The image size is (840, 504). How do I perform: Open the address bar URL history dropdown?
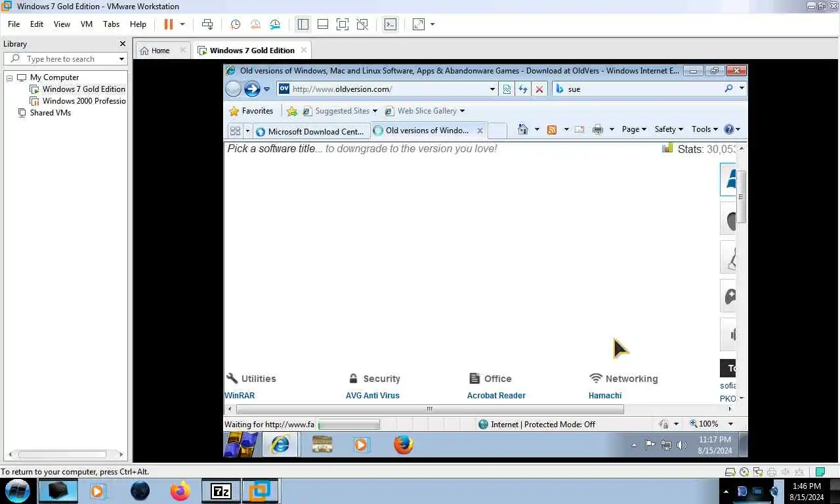pyautogui.click(x=492, y=89)
